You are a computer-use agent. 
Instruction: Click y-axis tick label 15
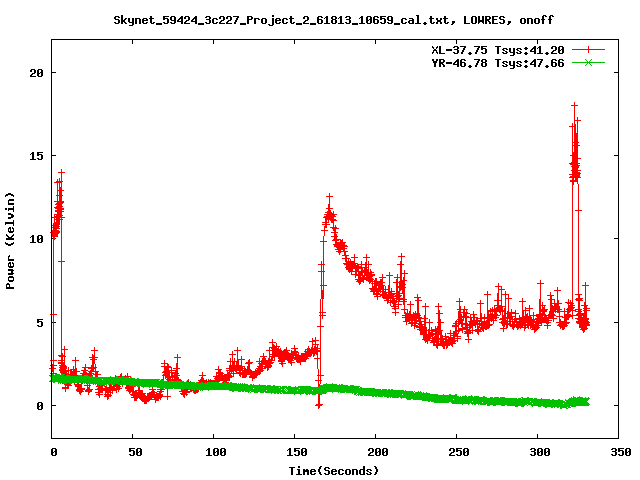[36, 156]
